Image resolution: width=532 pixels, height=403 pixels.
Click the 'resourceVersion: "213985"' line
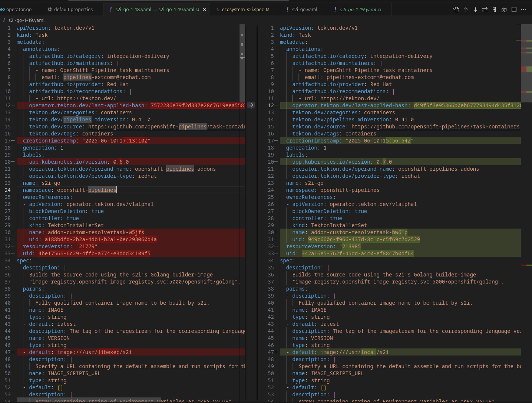pos(325,246)
